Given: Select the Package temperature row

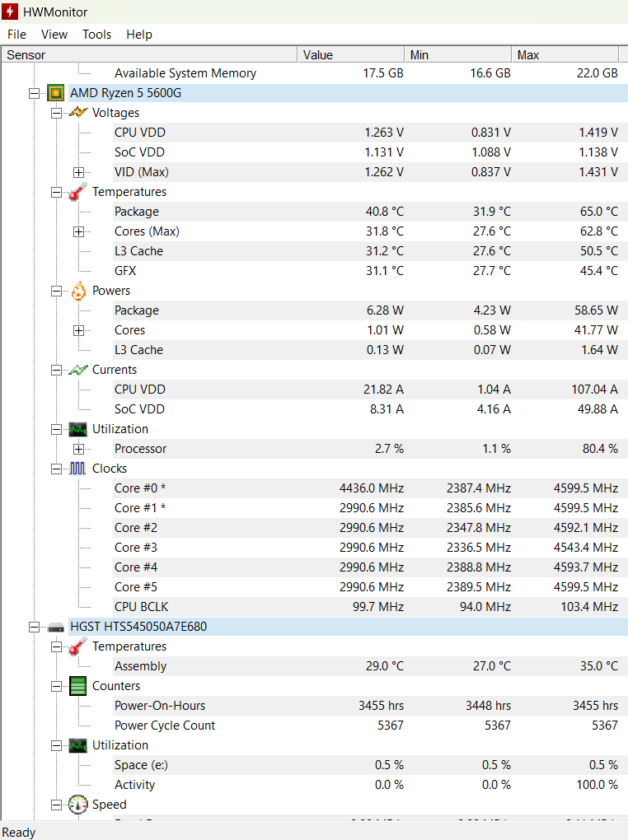Looking at the screenshot, I should (369, 212).
